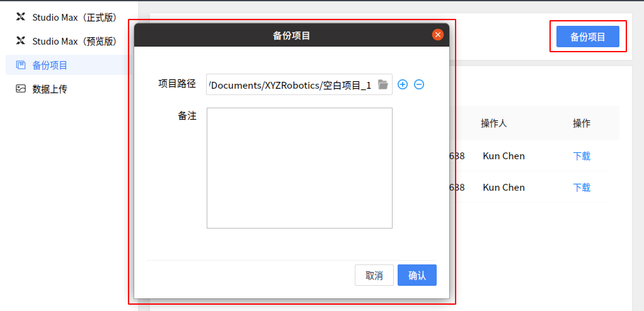Image resolution: width=644 pixels, height=311 pixels.
Task: Click the 项目路径 label
Action: pos(177,84)
